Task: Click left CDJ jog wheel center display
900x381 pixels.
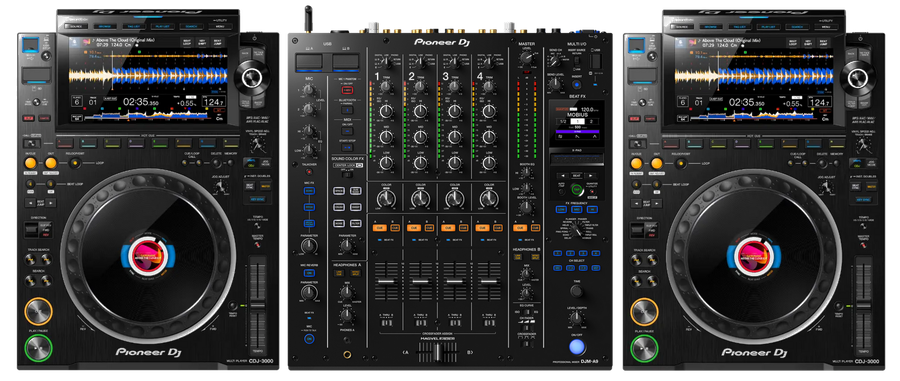Action: tap(148, 256)
